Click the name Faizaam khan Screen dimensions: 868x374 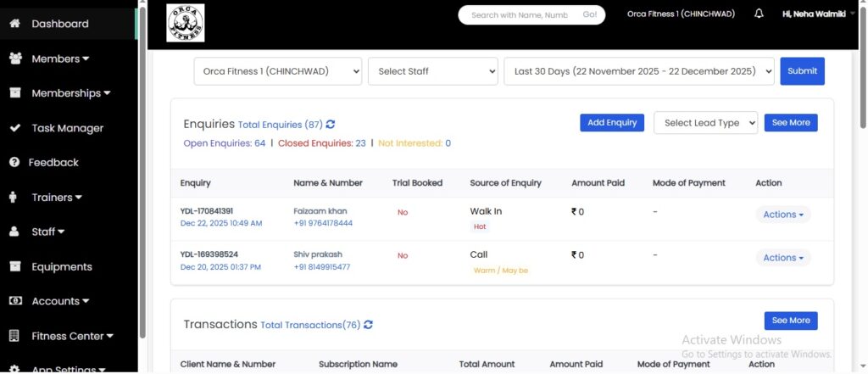(x=320, y=211)
